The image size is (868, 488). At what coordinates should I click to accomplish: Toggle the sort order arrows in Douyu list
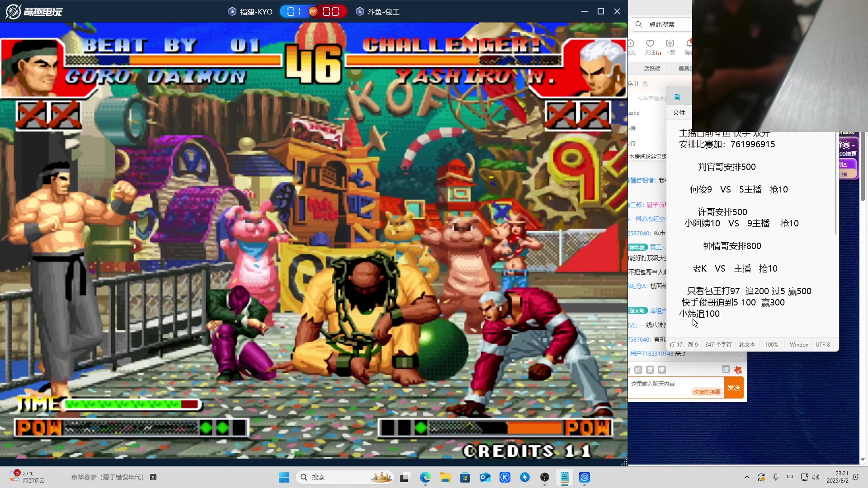pyautogui.click(x=637, y=84)
